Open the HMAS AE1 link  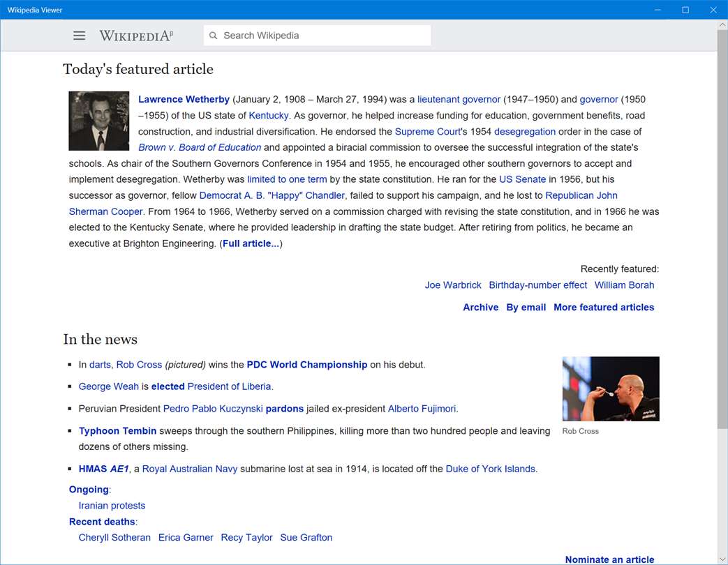[103, 469]
